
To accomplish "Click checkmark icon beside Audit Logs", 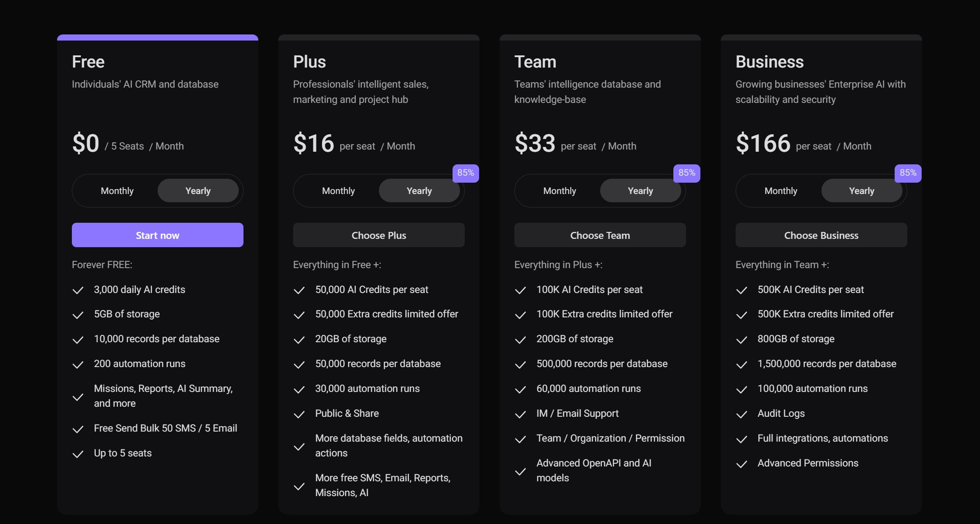I will (x=742, y=414).
